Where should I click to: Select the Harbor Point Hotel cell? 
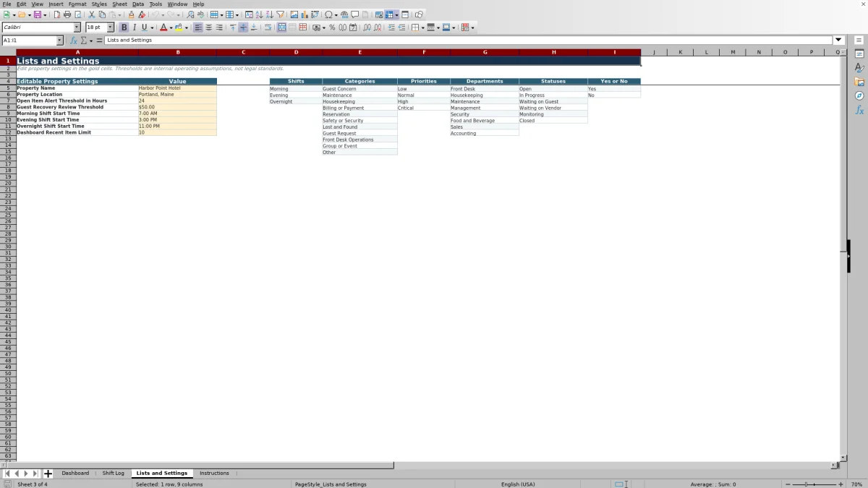click(x=177, y=88)
